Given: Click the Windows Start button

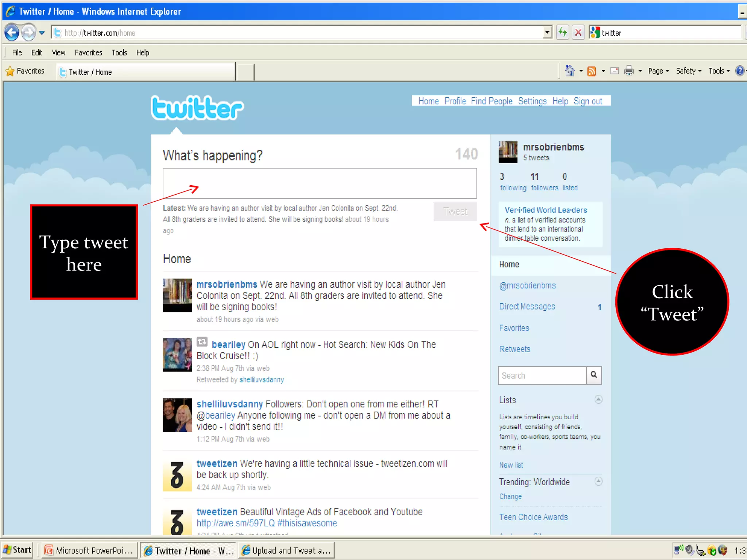Looking at the screenshot, I should pos(17,550).
